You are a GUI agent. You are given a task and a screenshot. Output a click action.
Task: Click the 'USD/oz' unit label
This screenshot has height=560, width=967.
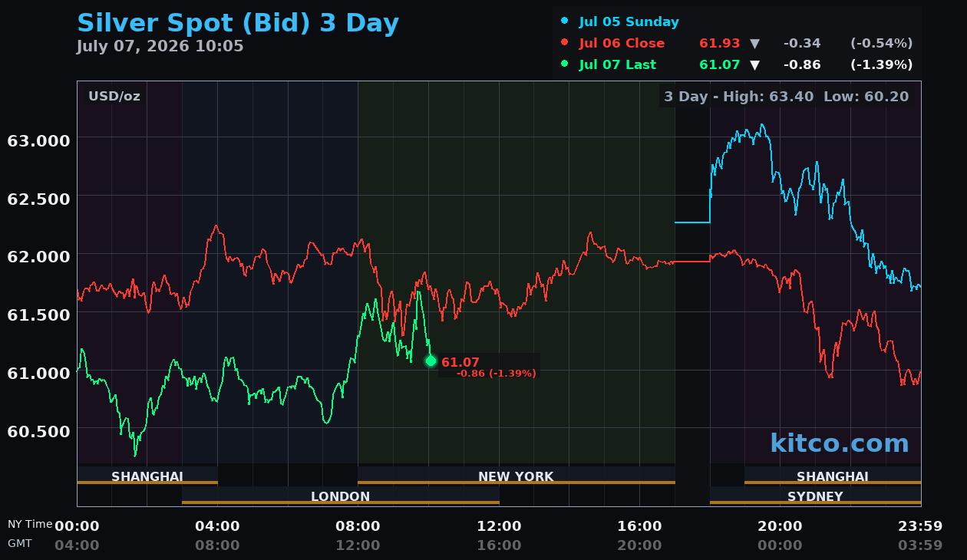114,96
